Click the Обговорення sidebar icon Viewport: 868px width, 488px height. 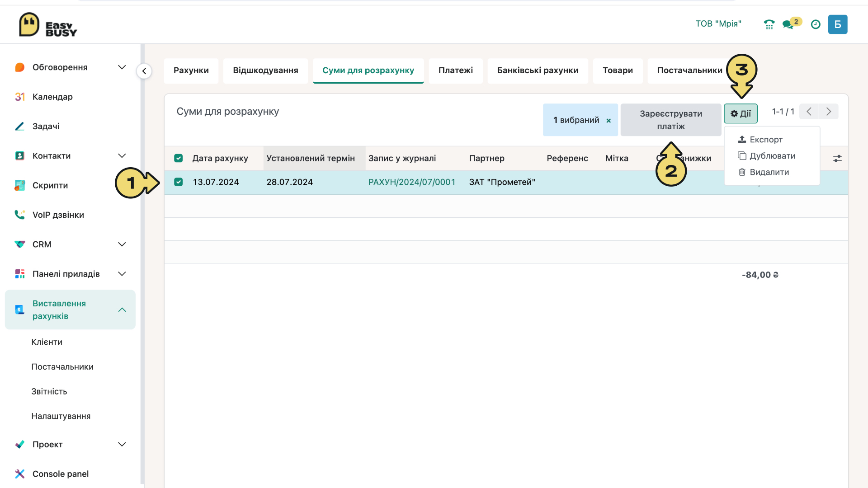pos(20,67)
